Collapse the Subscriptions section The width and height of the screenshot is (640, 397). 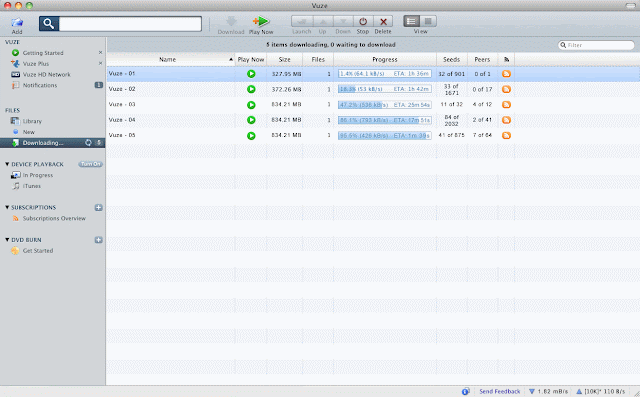click(x=7, y=207)
